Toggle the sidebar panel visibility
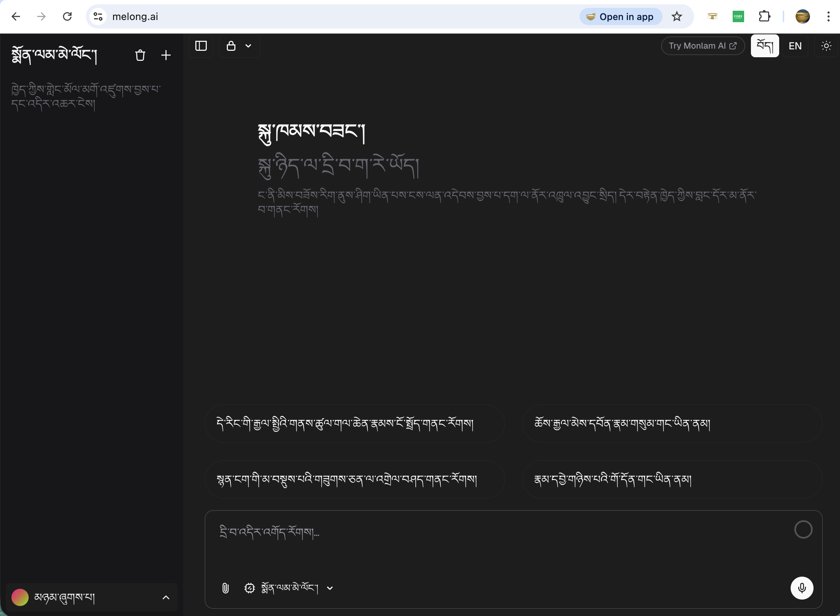This screenshot has width=840, height=616. coord(201,45)
